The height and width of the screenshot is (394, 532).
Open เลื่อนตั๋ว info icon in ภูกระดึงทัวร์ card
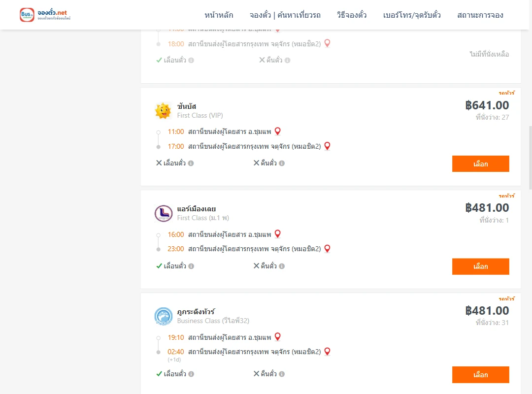pos(191,374)
